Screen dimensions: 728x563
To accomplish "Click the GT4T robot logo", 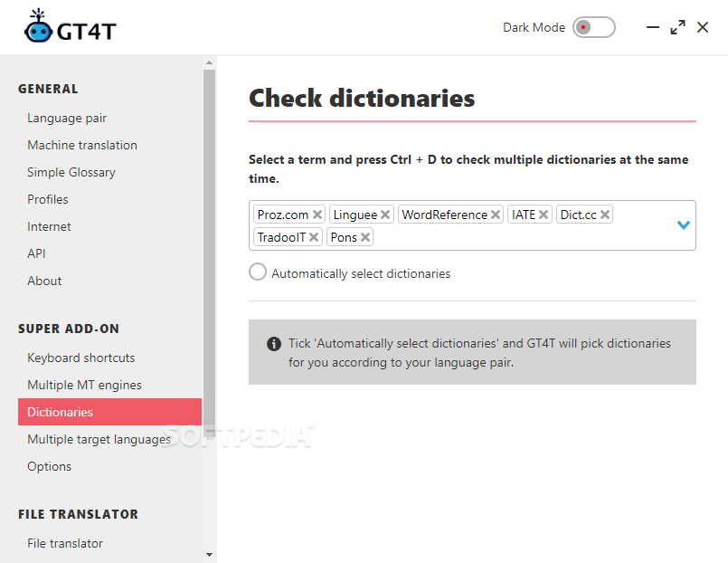I will point(38,27).
